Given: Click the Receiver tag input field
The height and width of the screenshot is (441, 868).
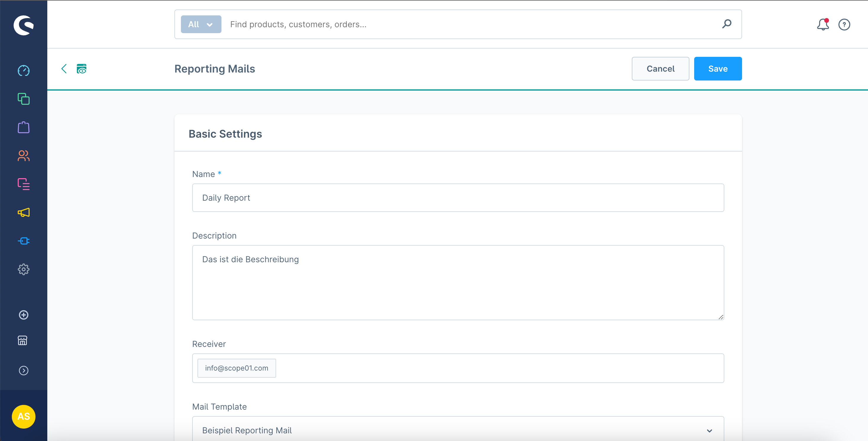Looking at the screenshot, I should tap(458, 368).
